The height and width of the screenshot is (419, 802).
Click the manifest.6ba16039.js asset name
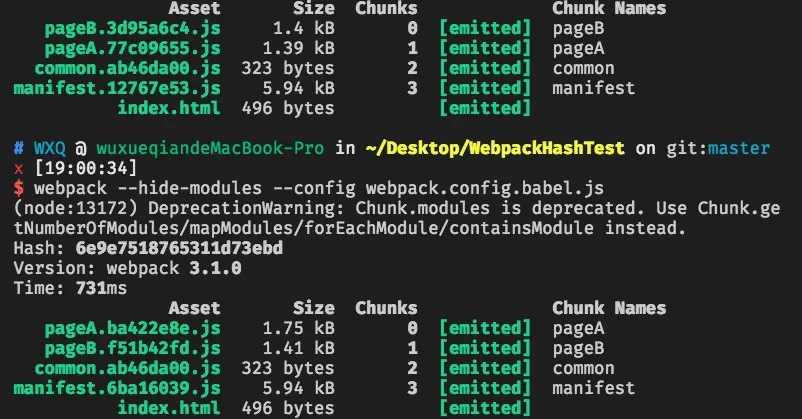tap(117, 388)
